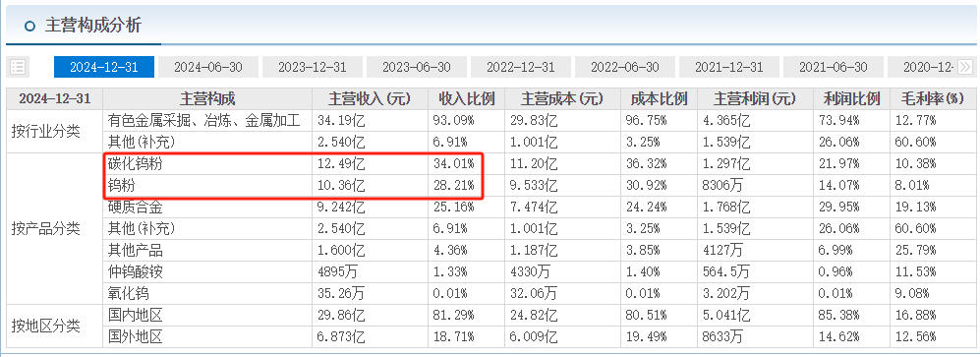980x357 pixels.
Task: Select the 硬质合金 product name
Action: coord(135,207)
